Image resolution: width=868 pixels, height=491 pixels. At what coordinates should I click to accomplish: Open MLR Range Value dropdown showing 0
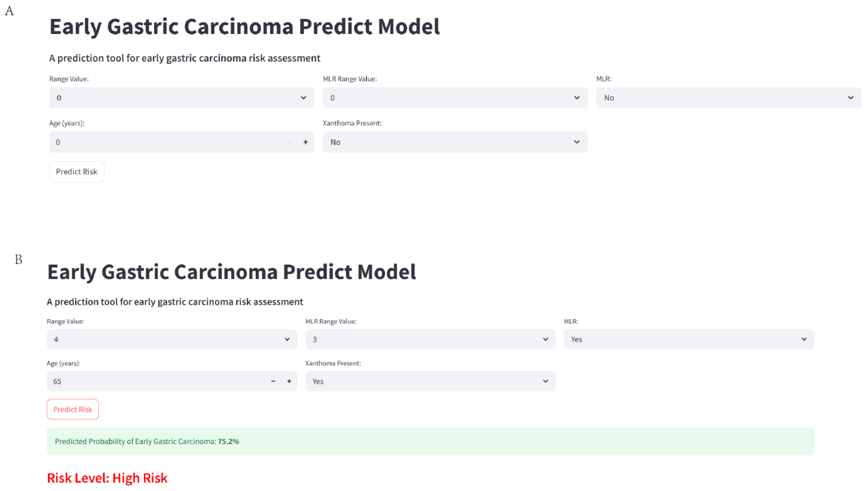point(455,98)
